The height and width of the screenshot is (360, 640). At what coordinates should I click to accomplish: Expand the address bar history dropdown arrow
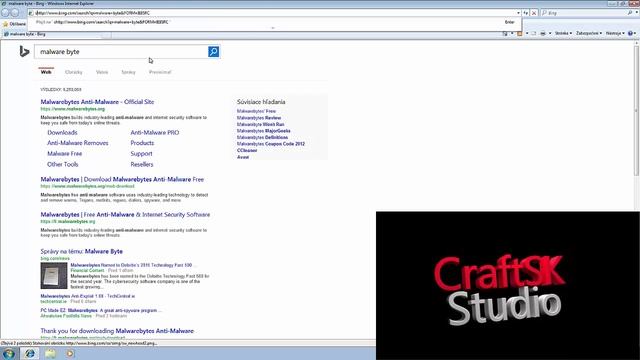click(518, 13)
